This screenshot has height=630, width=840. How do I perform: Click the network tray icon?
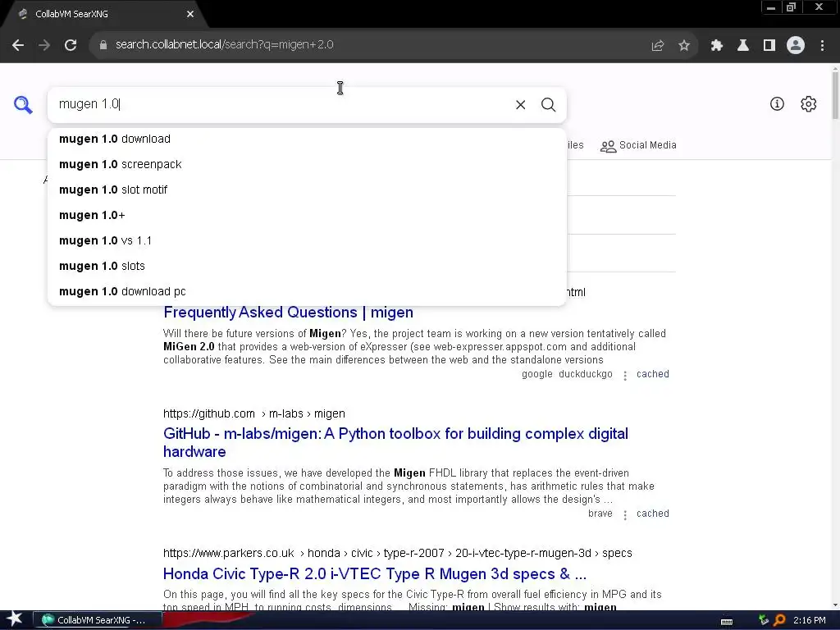[x=764, y=620]
